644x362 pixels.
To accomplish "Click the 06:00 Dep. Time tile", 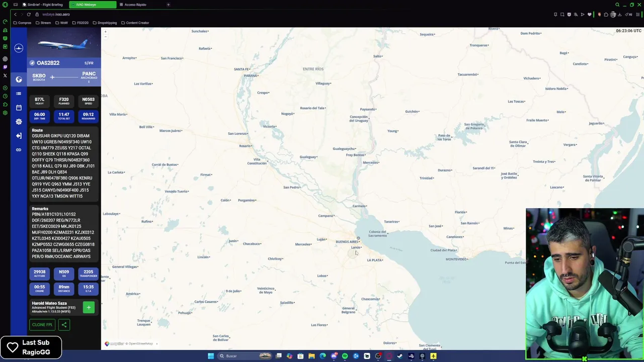I will pos(39,116).
